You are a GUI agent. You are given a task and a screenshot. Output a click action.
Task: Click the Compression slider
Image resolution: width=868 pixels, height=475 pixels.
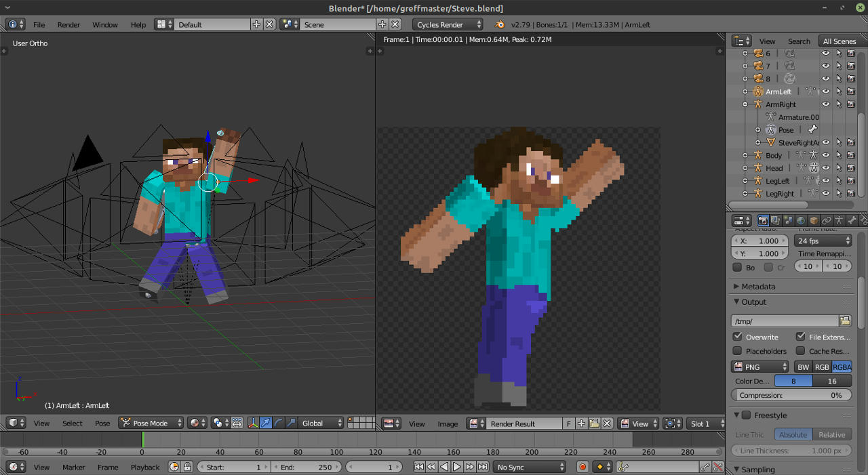(x=791, y=395)
